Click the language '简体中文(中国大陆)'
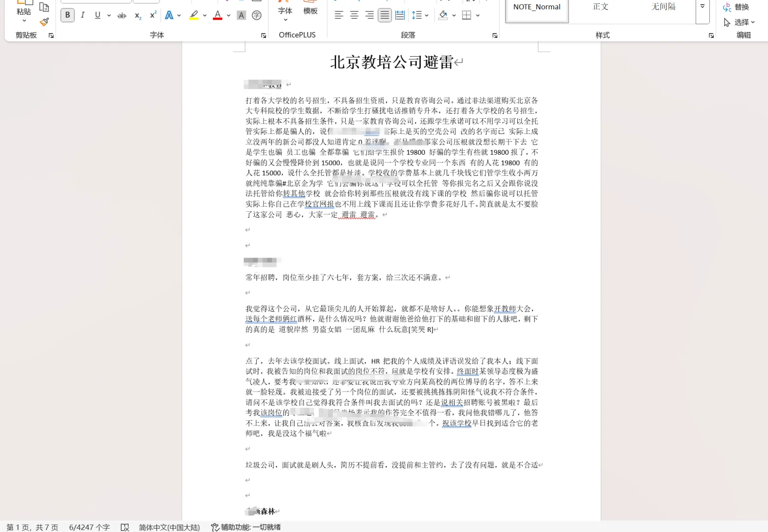 (x=169, y=527)
